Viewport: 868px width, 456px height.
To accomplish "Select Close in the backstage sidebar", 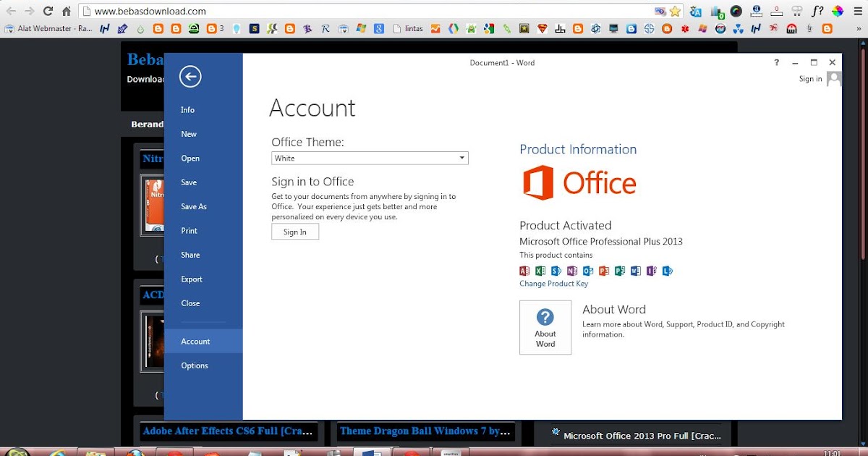I will click(x=203, y=303).
